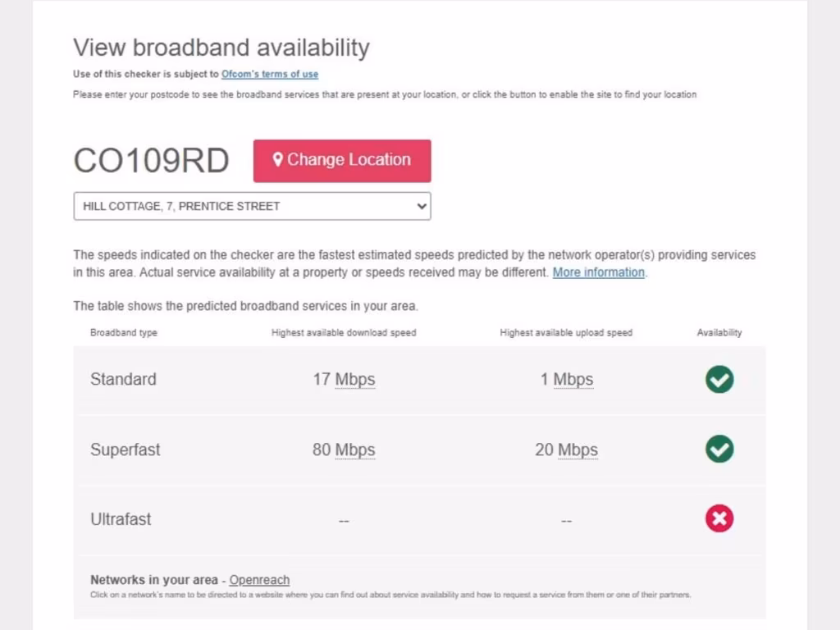Click the green check icon for Superfast availability
Image resolution: width=840 pixels, height=630 pixels.
pyautogui.click(x=719, y=450)
